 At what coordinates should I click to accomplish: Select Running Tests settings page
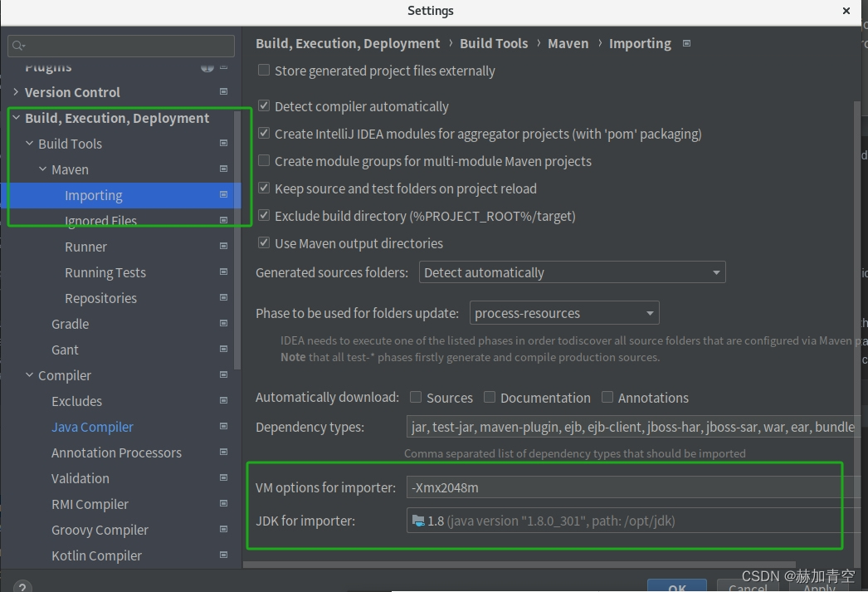tap(105, 272)
